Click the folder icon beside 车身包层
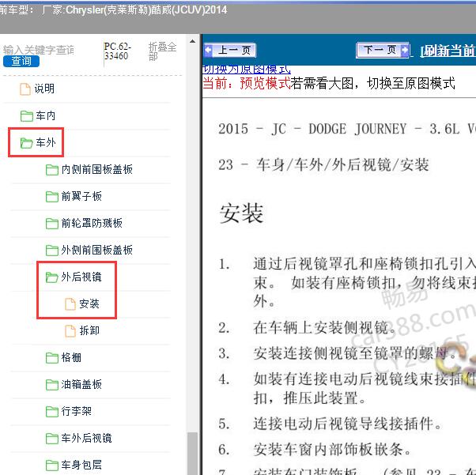The image size is (476, 475). click(52, 466)
